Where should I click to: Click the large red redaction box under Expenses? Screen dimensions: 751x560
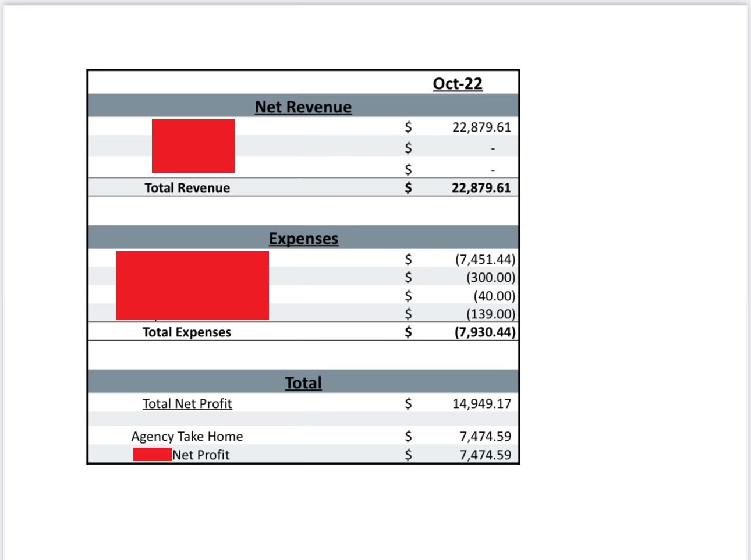click(x=192, y=286)
